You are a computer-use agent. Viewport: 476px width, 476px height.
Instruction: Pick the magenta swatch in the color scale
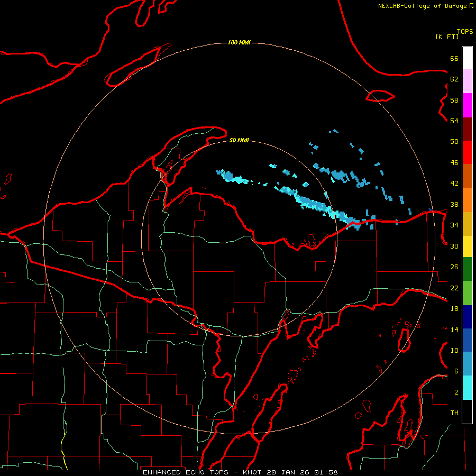pyautogui.click(x=467, y=105)
